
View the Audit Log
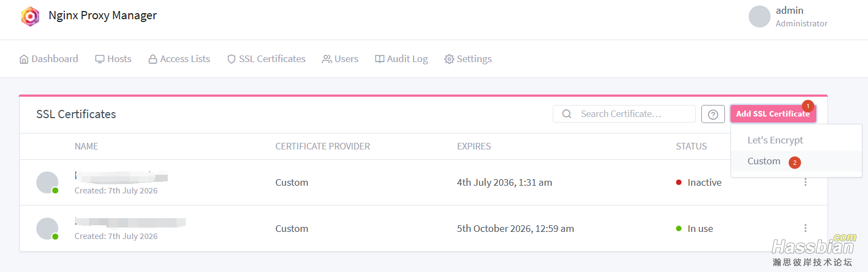pos(401,59)
